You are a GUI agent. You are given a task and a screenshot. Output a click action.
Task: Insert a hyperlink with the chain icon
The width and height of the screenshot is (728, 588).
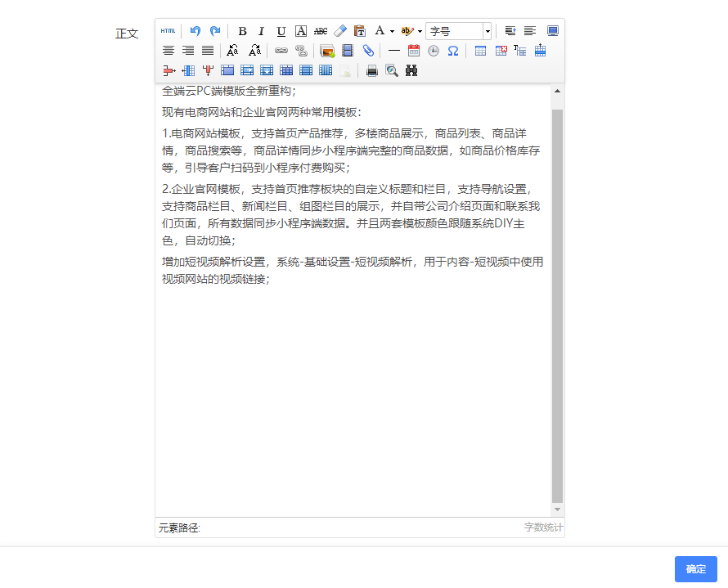pos(281,51)
